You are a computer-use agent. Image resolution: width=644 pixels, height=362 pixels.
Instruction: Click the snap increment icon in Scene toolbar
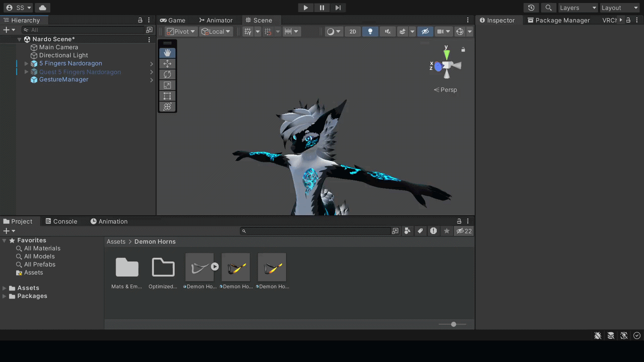(x=268, y=32)
